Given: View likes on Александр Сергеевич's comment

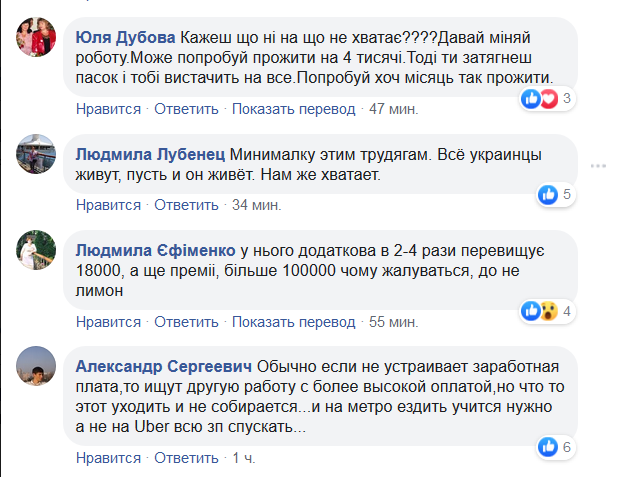Looking at the screenshot, I should [x=554, y=447].
